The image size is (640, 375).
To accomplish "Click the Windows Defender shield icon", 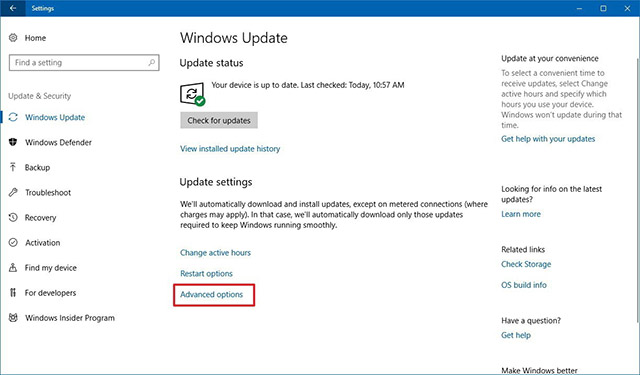I will [x=13, y=142].
